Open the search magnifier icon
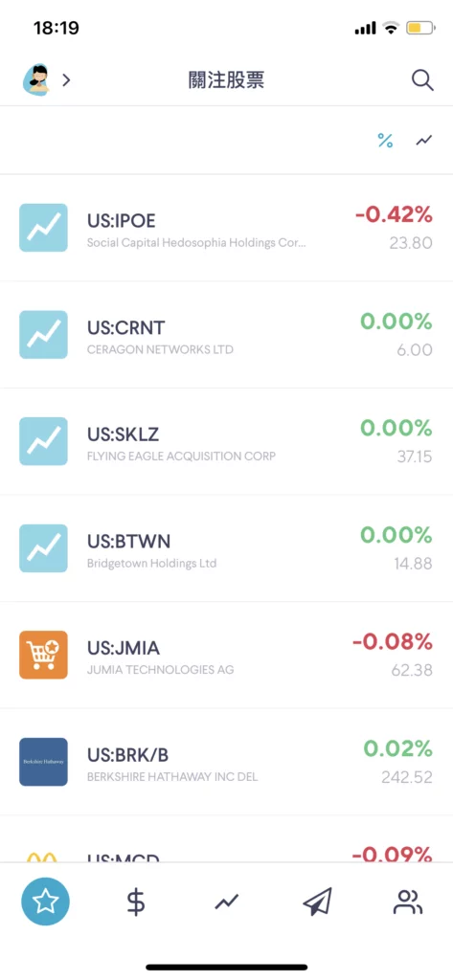 point(422,80)
